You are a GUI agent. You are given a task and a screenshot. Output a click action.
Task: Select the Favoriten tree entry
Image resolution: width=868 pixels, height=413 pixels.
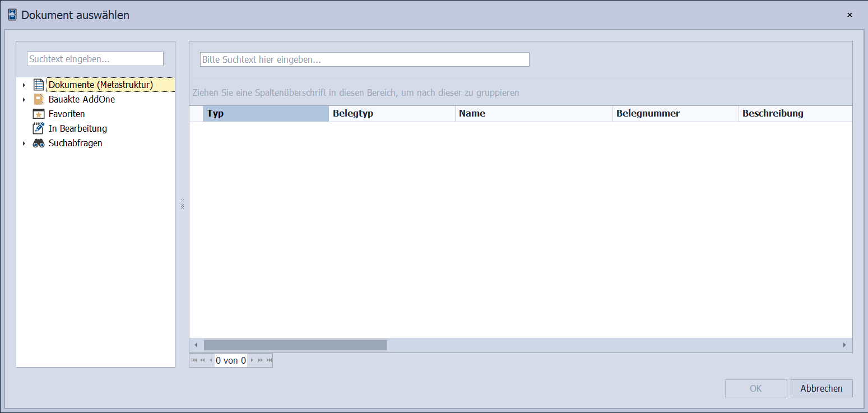(x=67, y=114)
